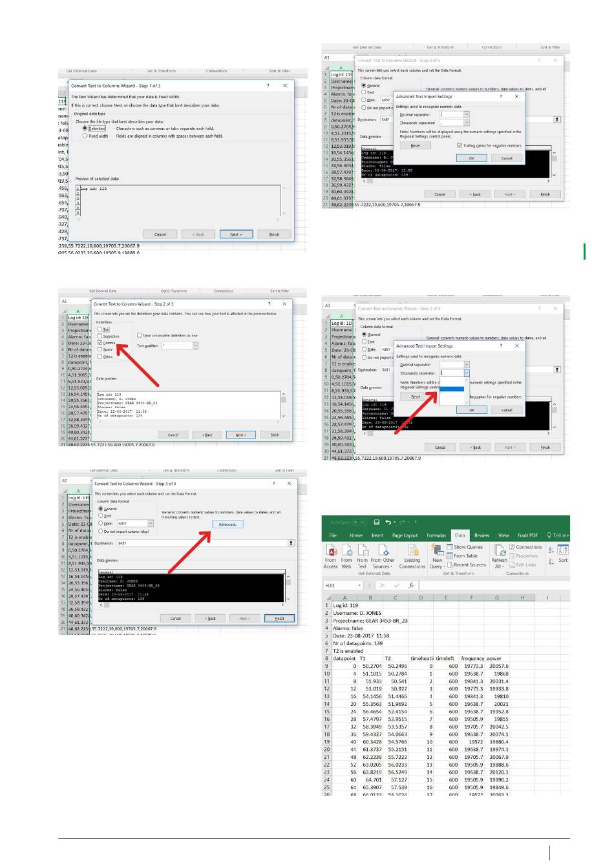This screenshot has height=868, width=614.
Task: Open the Text qualifier dropdown
Action: 195,346
